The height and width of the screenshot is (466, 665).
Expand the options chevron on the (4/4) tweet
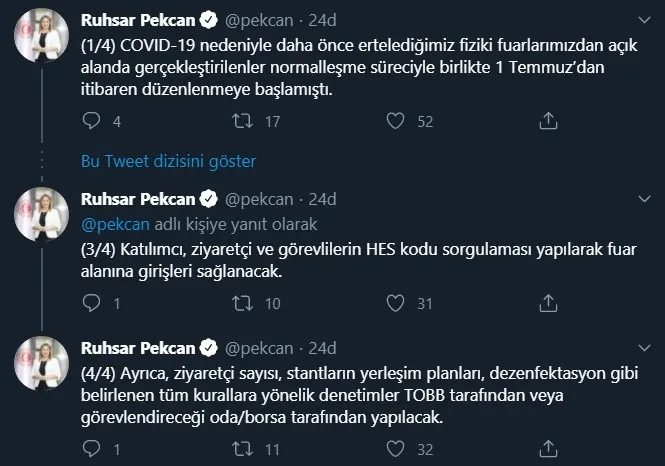tap(641, 347)
